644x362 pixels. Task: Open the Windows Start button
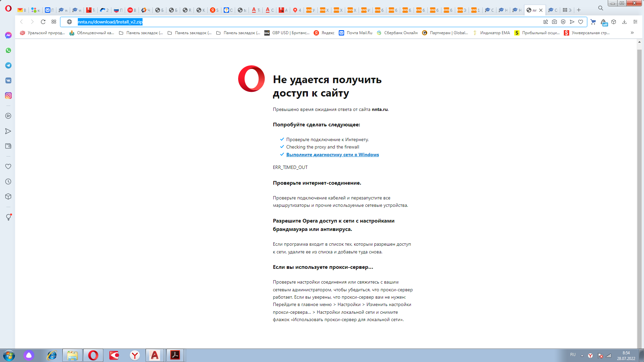pyautogui.click(x=9, y=355)
